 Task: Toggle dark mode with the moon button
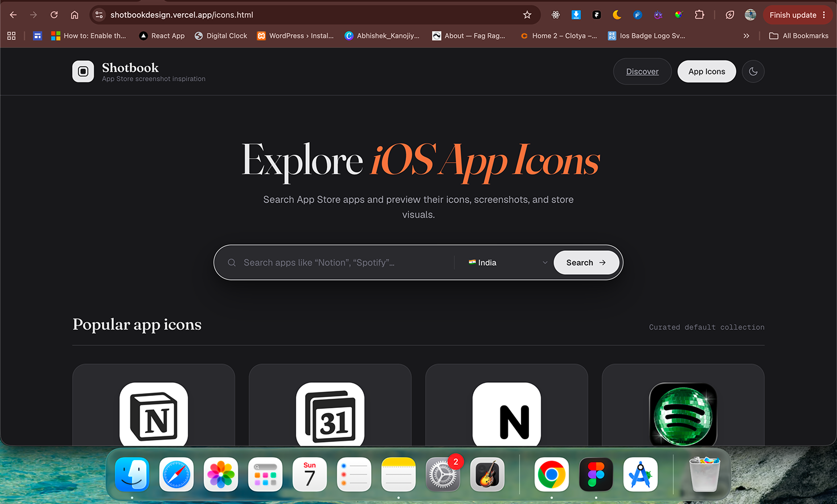point(753,72)
